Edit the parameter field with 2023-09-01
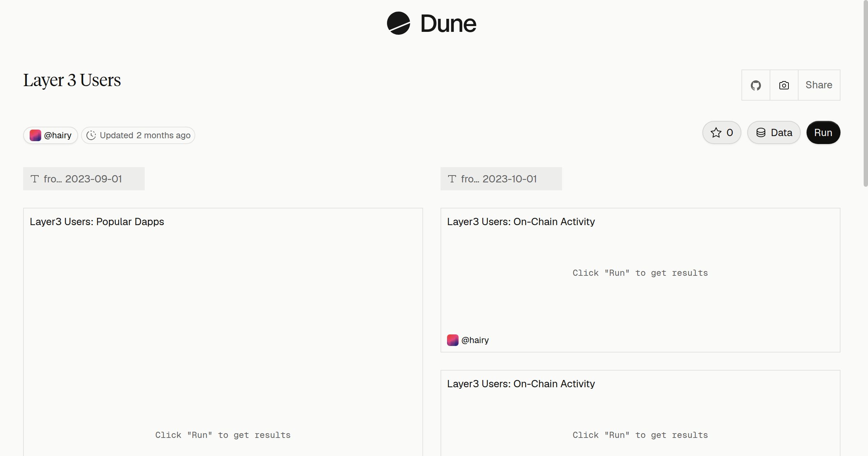868x456 pixels. [84, 179]
